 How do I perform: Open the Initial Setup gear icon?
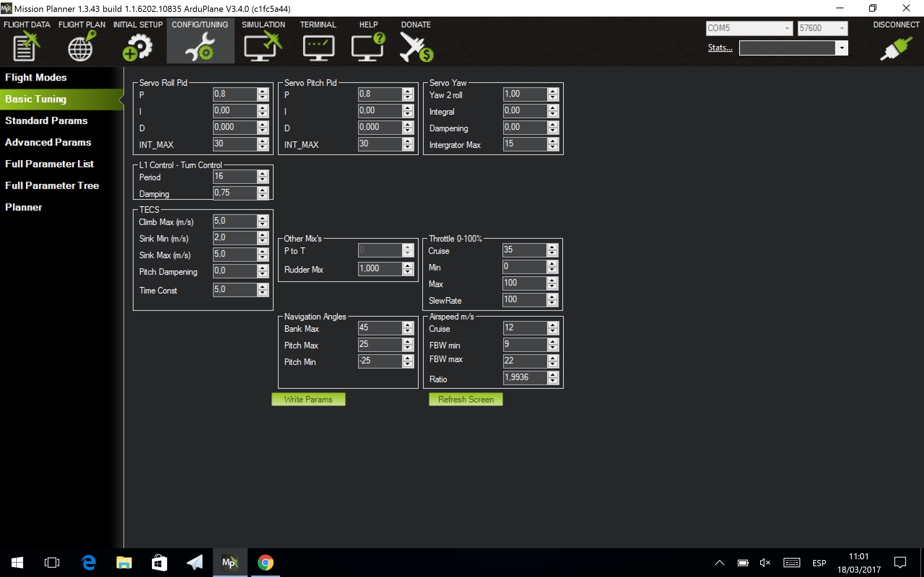(137, 47)
